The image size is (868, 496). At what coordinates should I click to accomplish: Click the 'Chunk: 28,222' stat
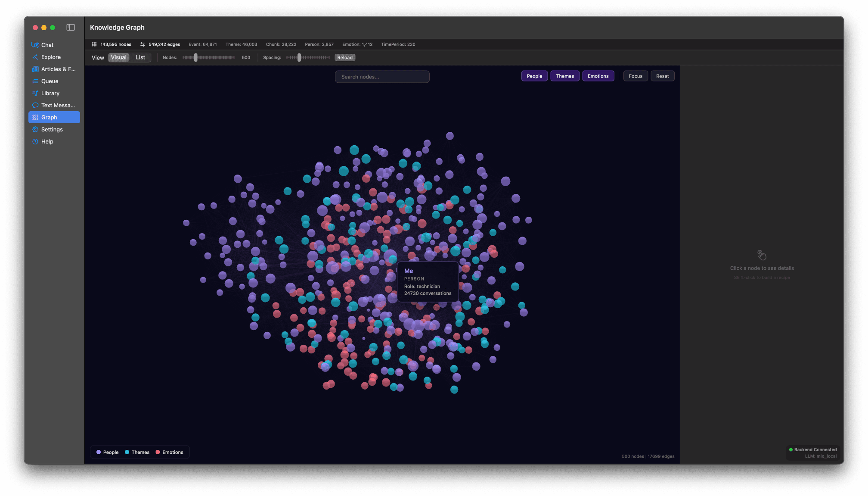[x=281, y=44]
